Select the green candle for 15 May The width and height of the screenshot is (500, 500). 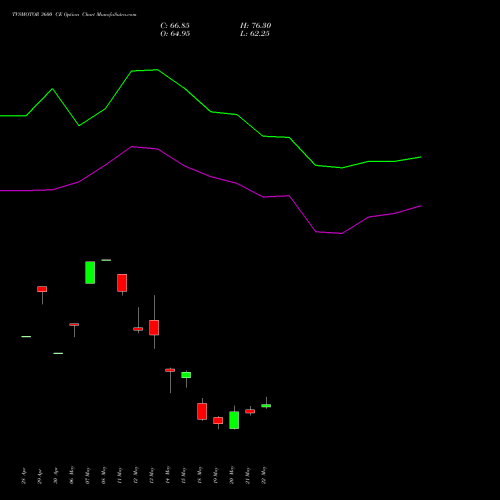pyautogui.click(x=186, y=375)
